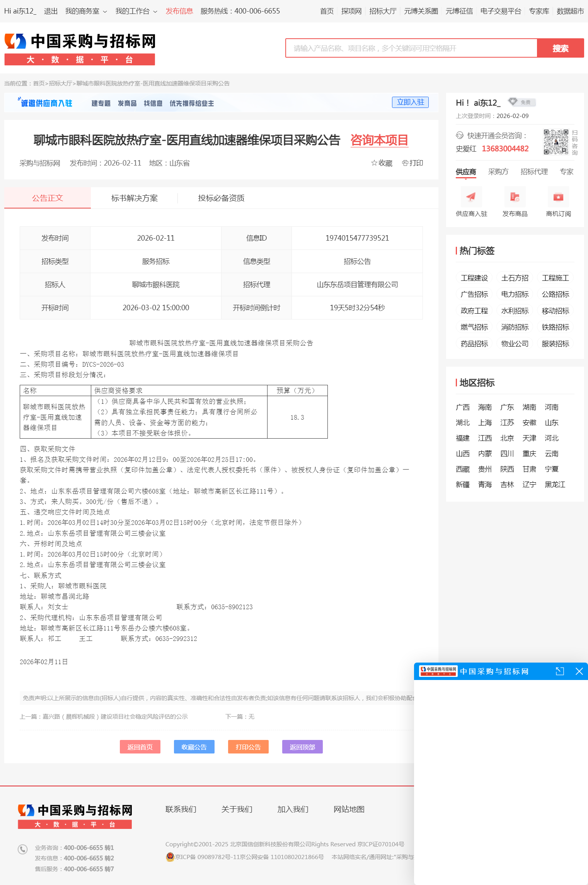588x885 pixels.
Task: Select 山东 region link
Action: coord(552,422)
